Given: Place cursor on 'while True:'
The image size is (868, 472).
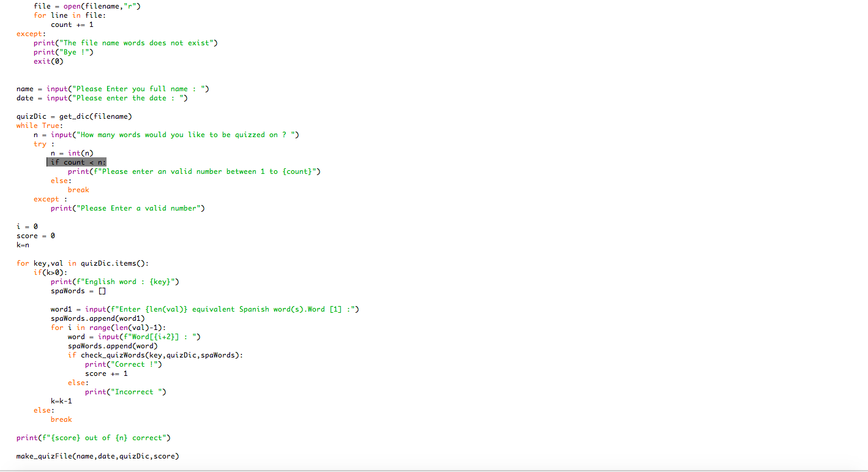Looking at the screenshot, I should pos(40,125).
